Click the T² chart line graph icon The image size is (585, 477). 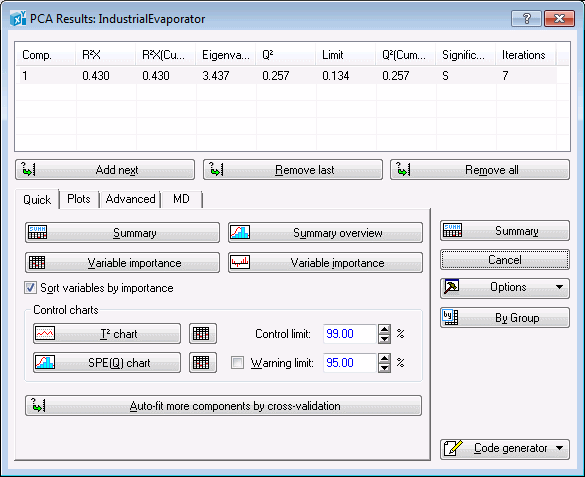point(45,333)
